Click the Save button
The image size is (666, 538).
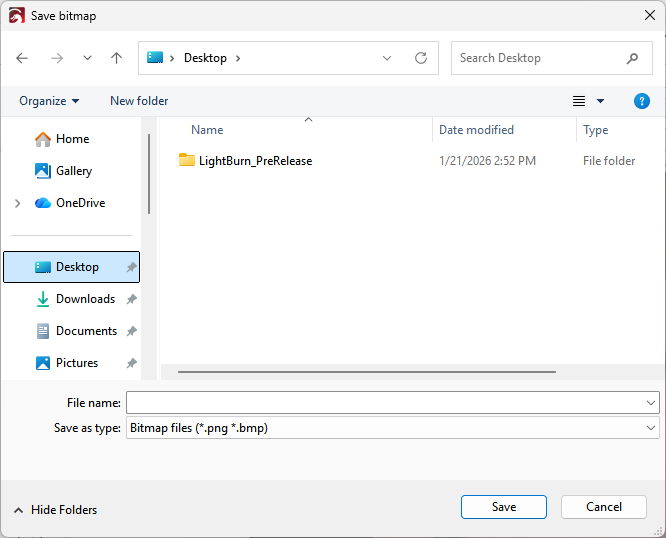(504, 507)
